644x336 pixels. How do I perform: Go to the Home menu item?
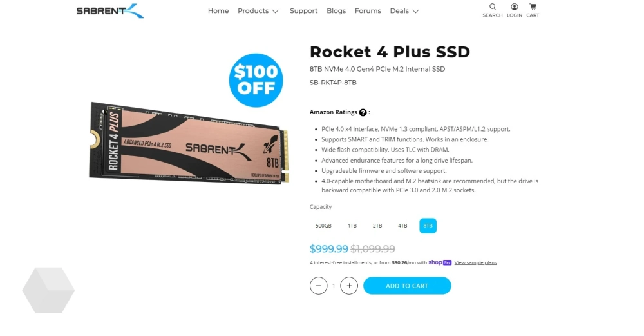coord(218,11)
